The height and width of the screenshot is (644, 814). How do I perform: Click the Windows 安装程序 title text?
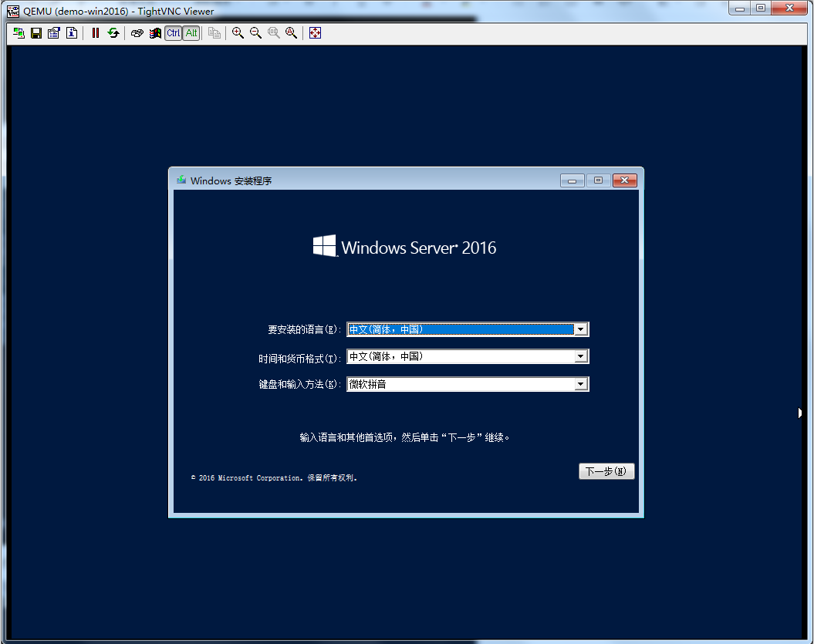(x=231, y=180)
